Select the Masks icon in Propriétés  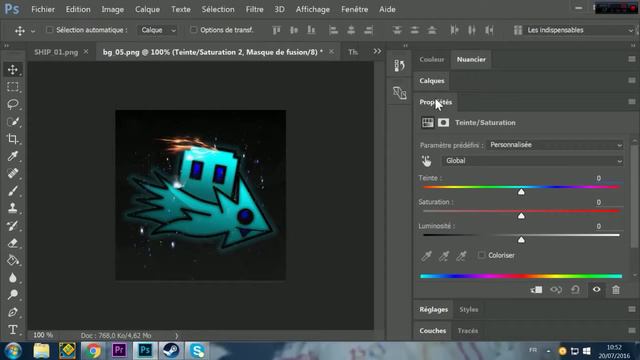(443, 122)
